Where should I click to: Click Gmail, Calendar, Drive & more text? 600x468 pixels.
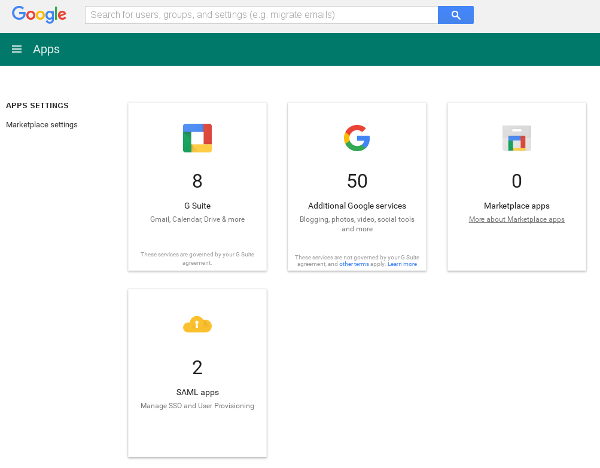pos(197,219)
